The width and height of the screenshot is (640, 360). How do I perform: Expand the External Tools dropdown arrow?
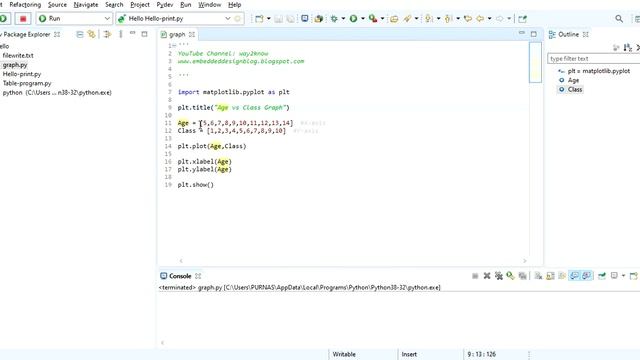pyautogui.click(x=382, y=18)
